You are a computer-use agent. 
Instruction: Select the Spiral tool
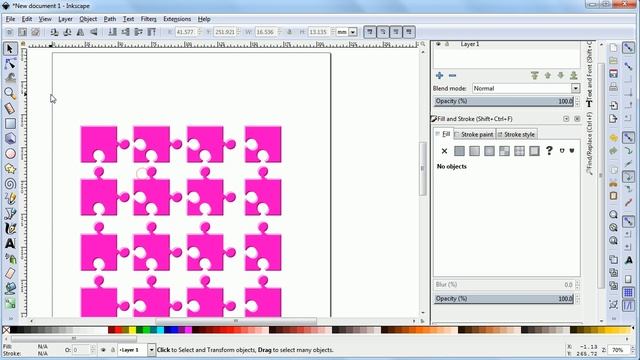point(10,184)
